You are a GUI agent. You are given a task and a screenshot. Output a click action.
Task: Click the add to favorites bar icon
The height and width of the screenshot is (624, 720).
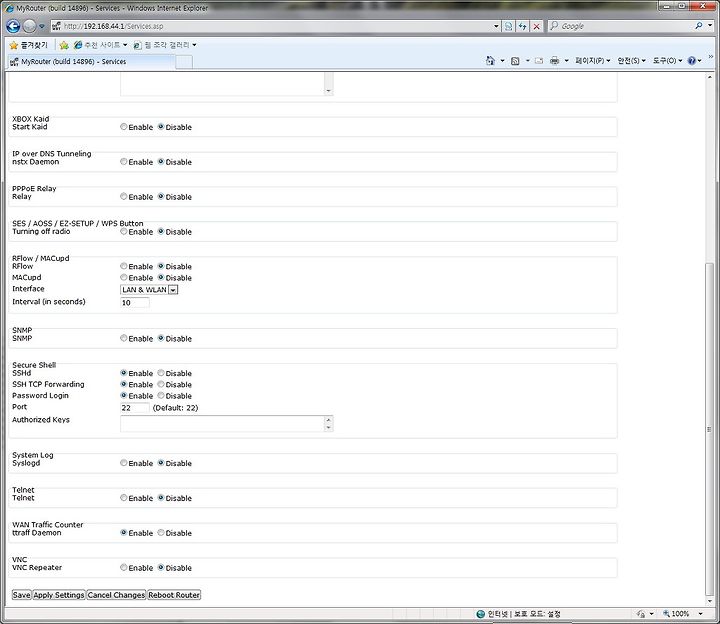[64, 45]
